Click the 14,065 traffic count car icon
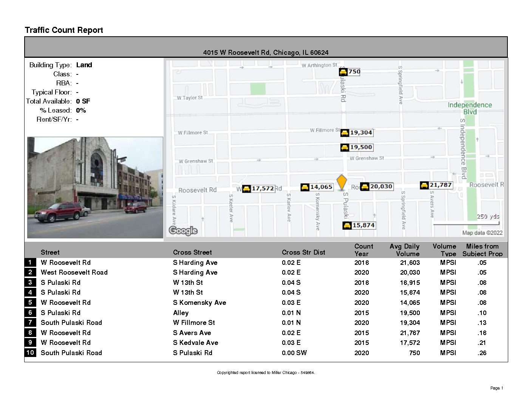The height and width of the screenshot is (411, 532). [305, 187]
